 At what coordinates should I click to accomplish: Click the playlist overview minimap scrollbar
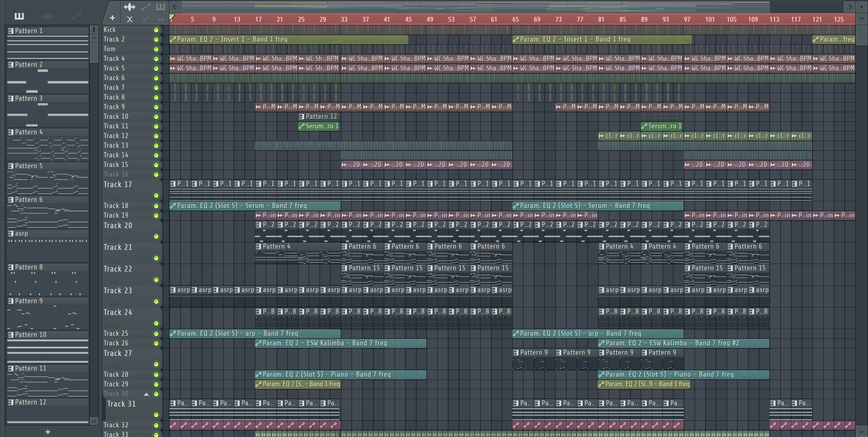tap(475, 6)
